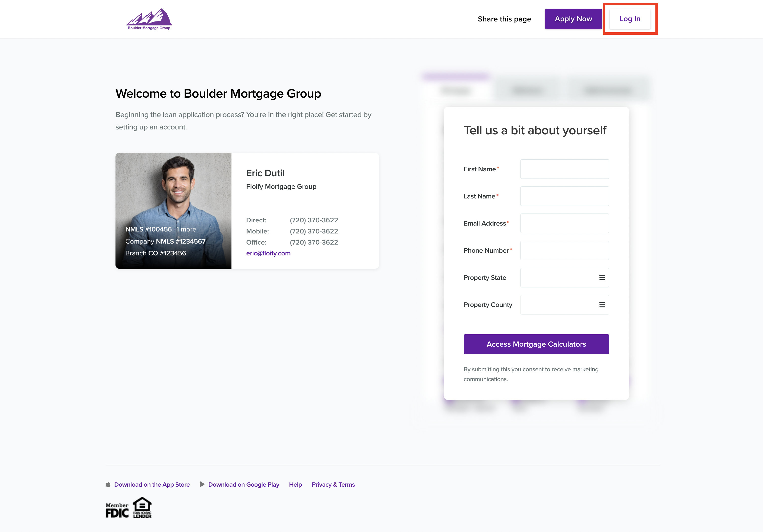The width and height of the screenshot is (763, 532).
Task: Focus the Phone Number input field
Action: (565, 250)
